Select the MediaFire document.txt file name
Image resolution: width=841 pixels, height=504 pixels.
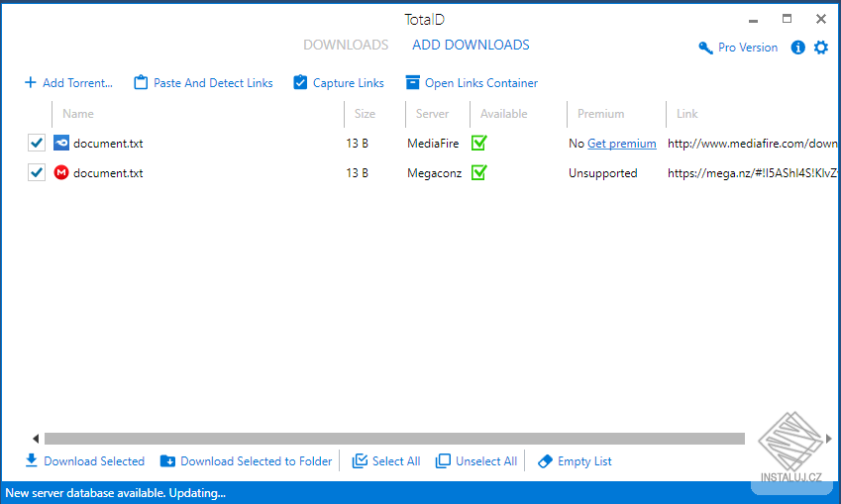coord(108,144)
